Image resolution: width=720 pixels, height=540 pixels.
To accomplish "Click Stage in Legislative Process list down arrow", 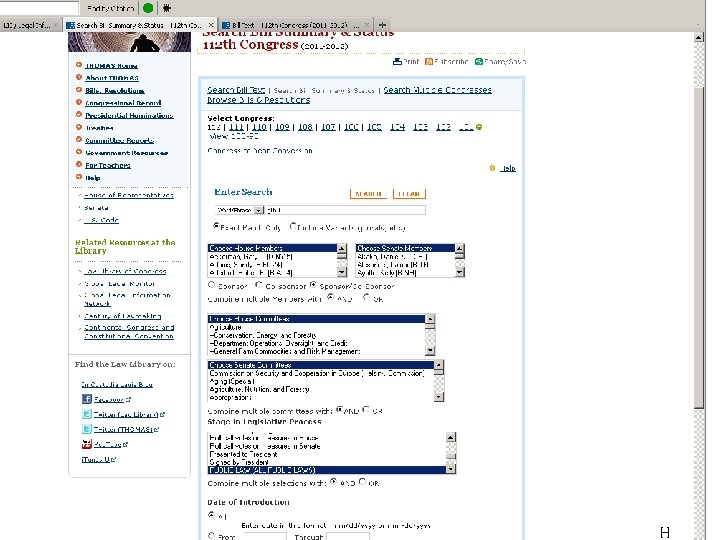I will pos(451,468).
